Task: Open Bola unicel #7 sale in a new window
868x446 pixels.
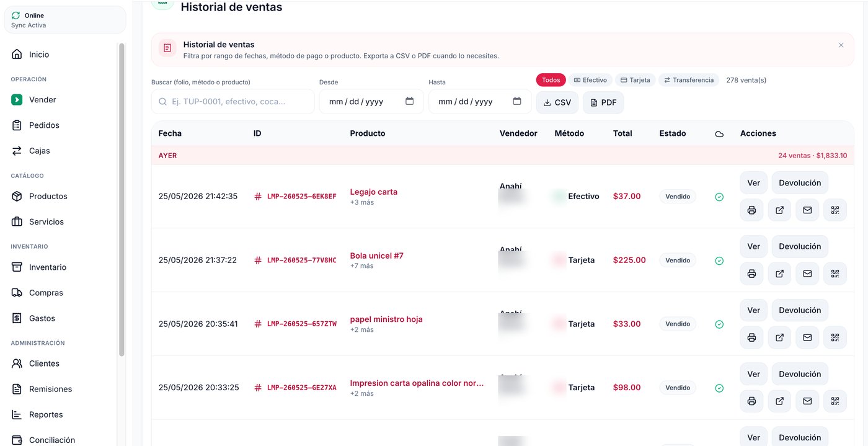Action: point(779,274)
